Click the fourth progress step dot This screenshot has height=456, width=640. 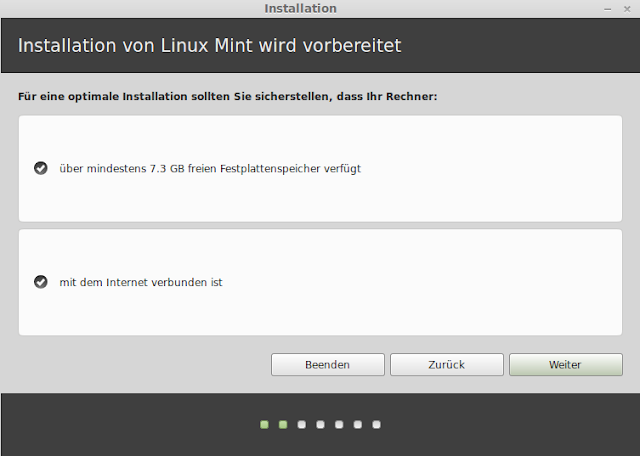point(320,425)
